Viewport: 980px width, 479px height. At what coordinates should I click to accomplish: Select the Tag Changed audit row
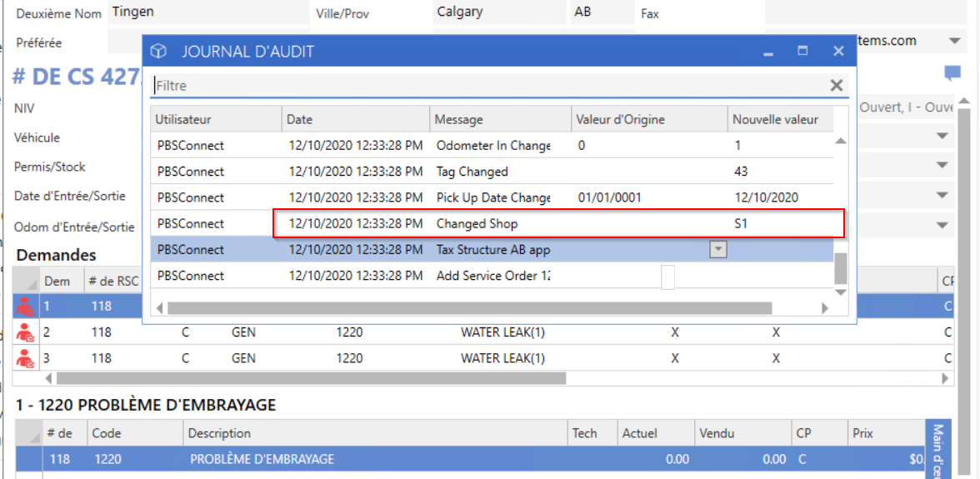point(492,171)
